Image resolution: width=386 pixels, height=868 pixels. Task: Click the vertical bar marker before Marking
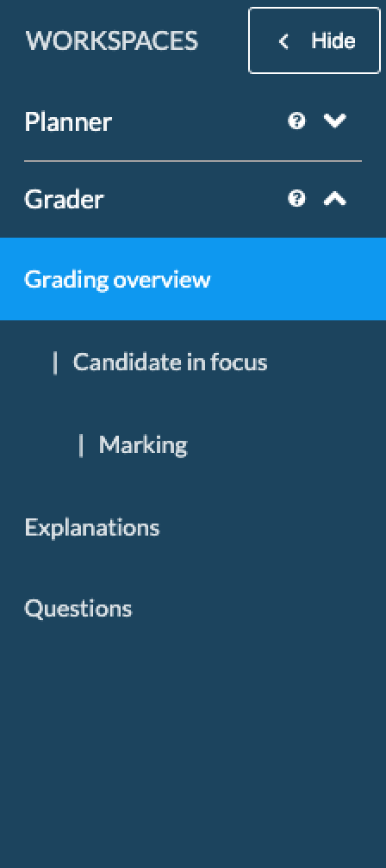coord(81,445)
